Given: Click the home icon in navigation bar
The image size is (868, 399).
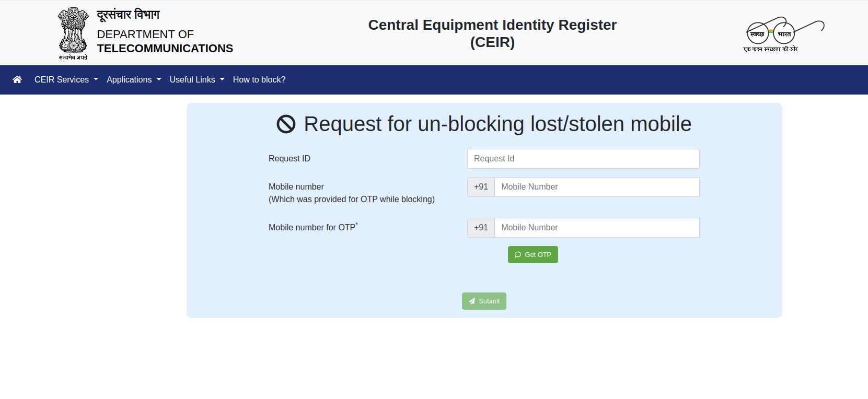Looking at the screenshot, I should click(17, 79).
